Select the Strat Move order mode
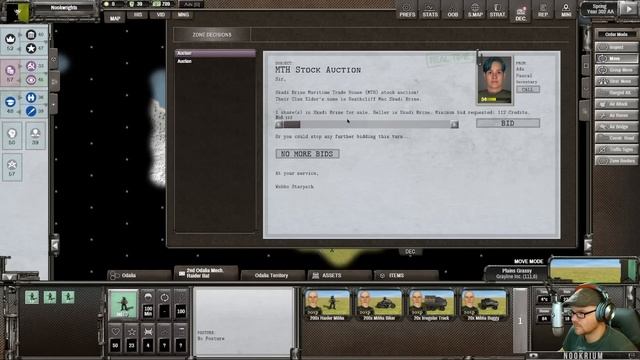This screenshot has width=640, height=360. tap(616, 81)
